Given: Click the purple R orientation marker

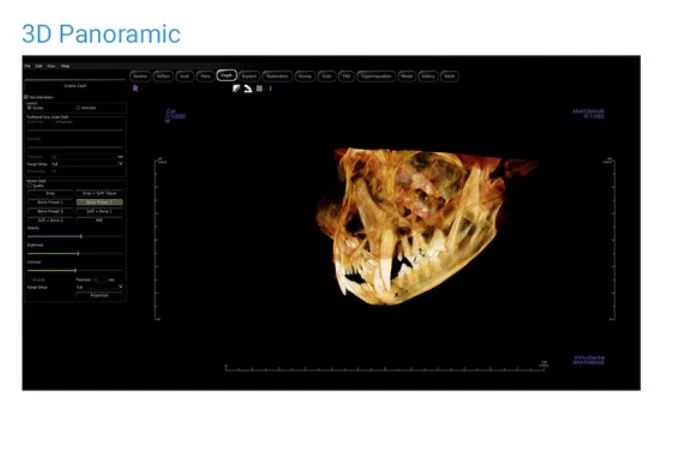Looking at the screenshot, I should tap(135, 88).
